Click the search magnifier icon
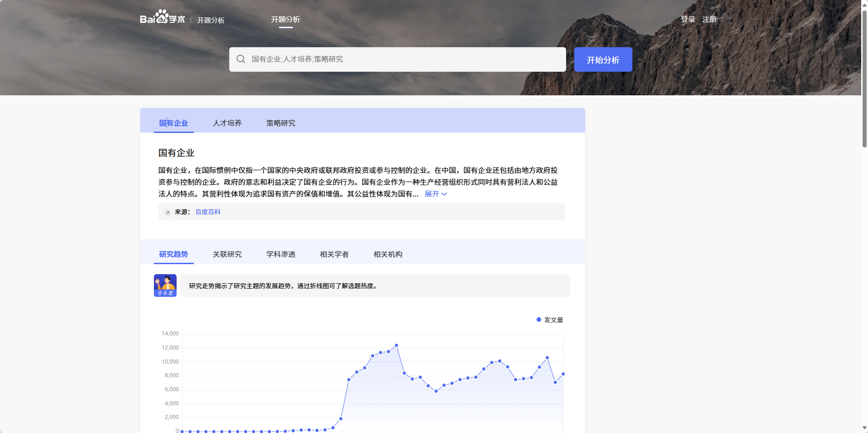868x433 pixels. click(241, 59)
